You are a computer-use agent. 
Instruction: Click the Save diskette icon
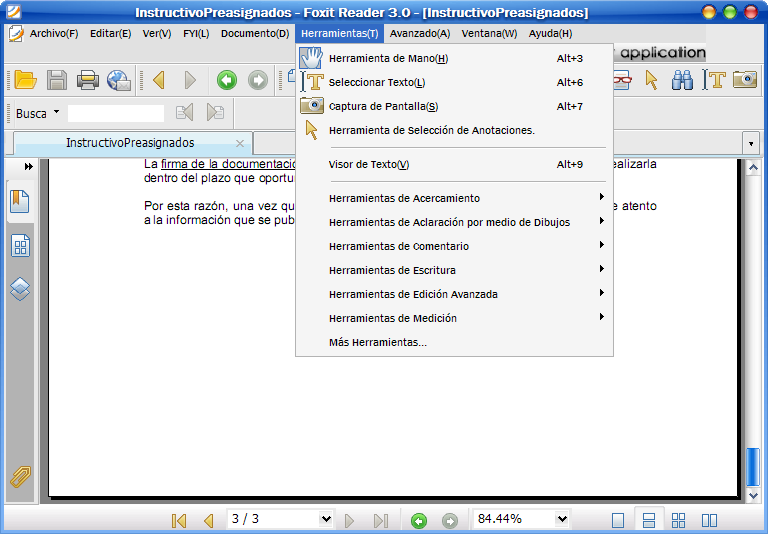(x=57, y=80)
